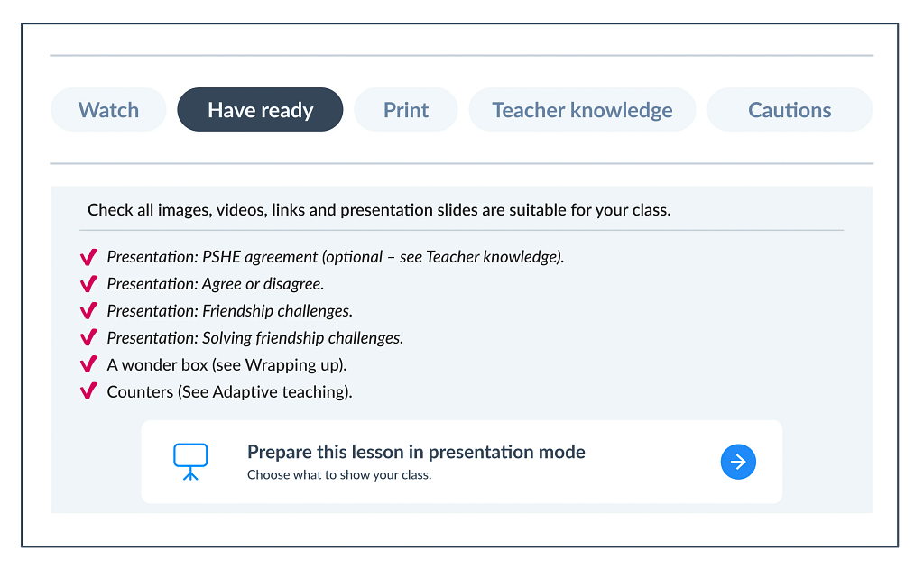Click the presentation board icon
Screen dimensions: 924x569
click(x=190, y=462)
